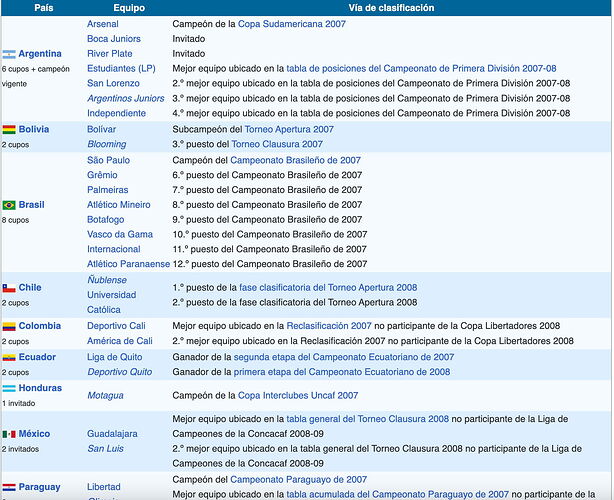The width and height of the screenshot is (614, 500).
Task: Click the México flag icon
Action: 9,434
